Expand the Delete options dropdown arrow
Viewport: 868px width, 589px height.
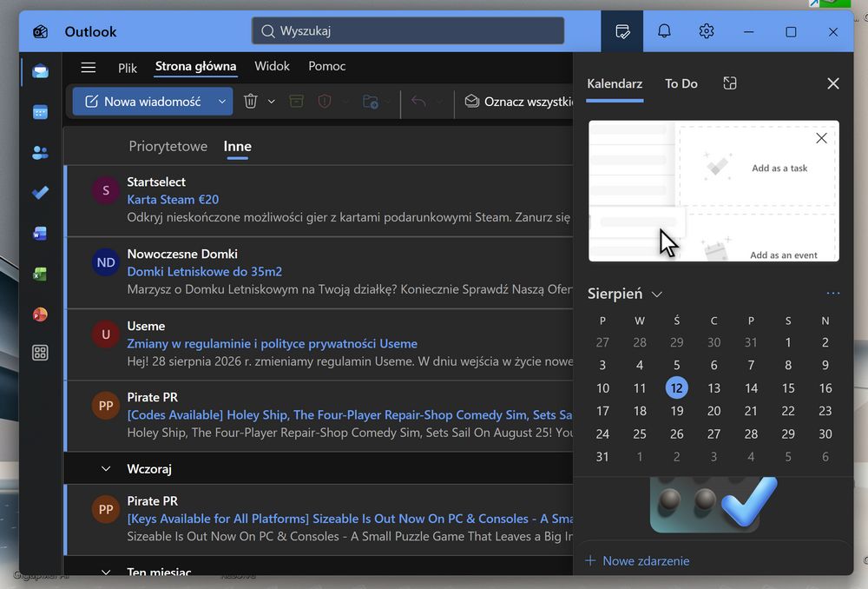(271, 102)
